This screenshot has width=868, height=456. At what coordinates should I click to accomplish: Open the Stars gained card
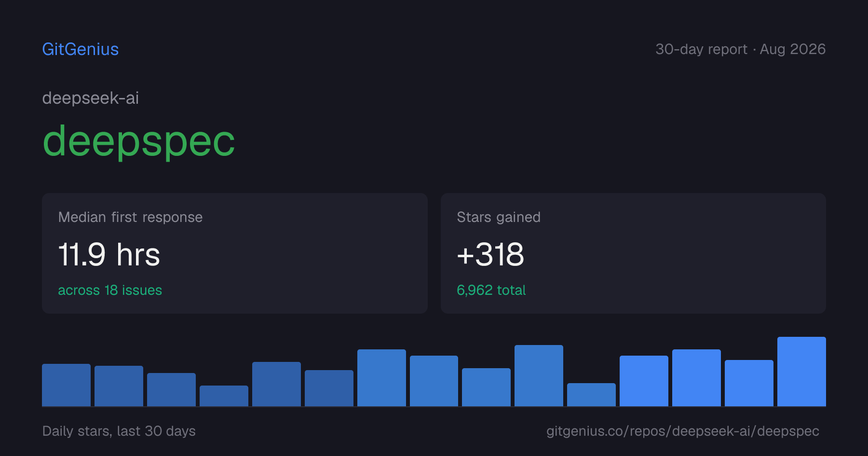coord(633,253)
